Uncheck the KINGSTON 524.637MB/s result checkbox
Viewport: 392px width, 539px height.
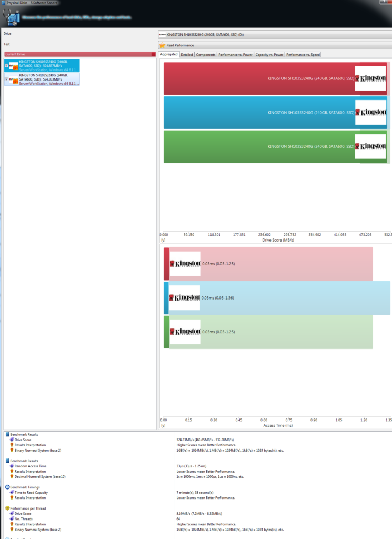(x=6, y=66)
